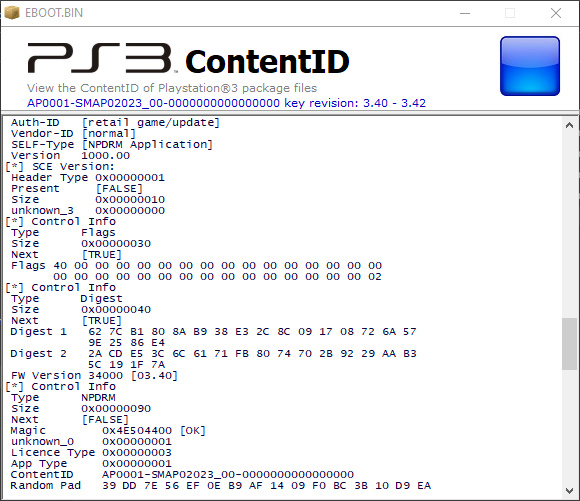
Task: Maximize the EBOOT.BIN window
Action: (x=510, y=13)
